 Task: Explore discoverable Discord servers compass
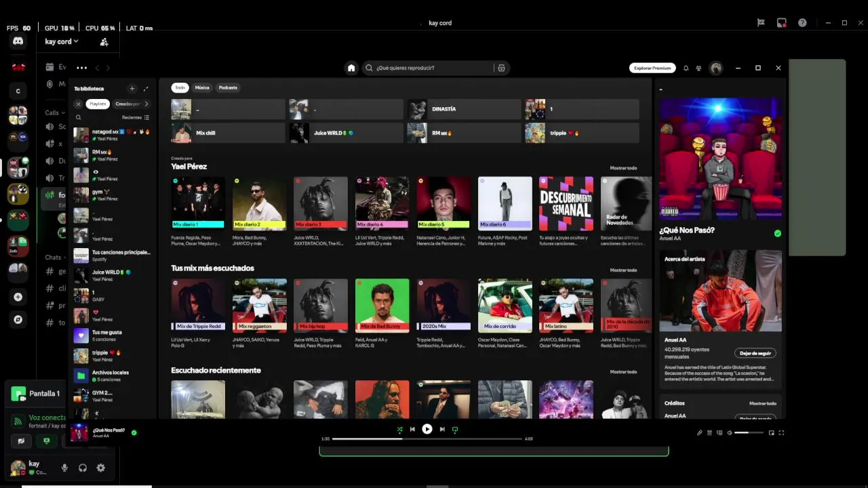coord(18,319)
